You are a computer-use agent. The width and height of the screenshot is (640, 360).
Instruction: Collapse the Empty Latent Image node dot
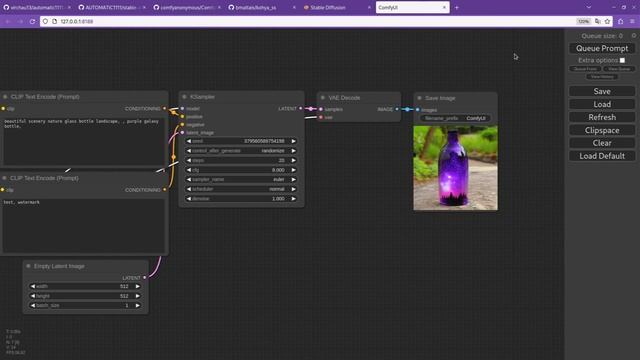(x=29, y=266)
